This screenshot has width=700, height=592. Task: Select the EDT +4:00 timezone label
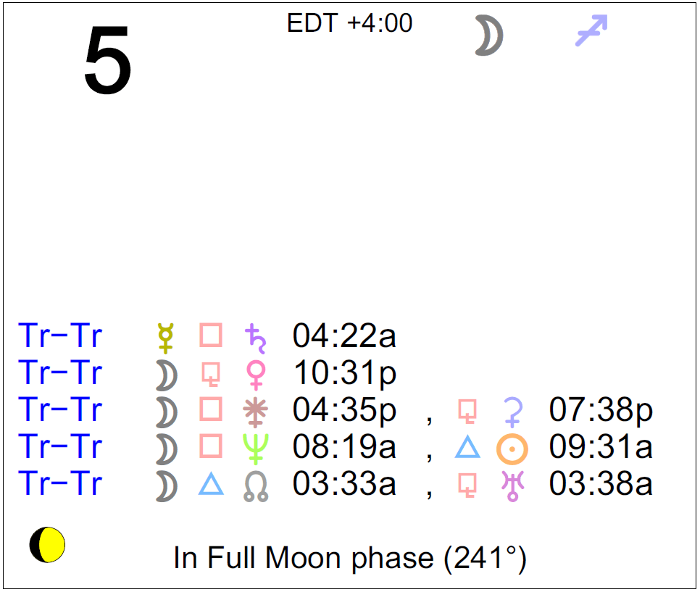pos(350,23)
